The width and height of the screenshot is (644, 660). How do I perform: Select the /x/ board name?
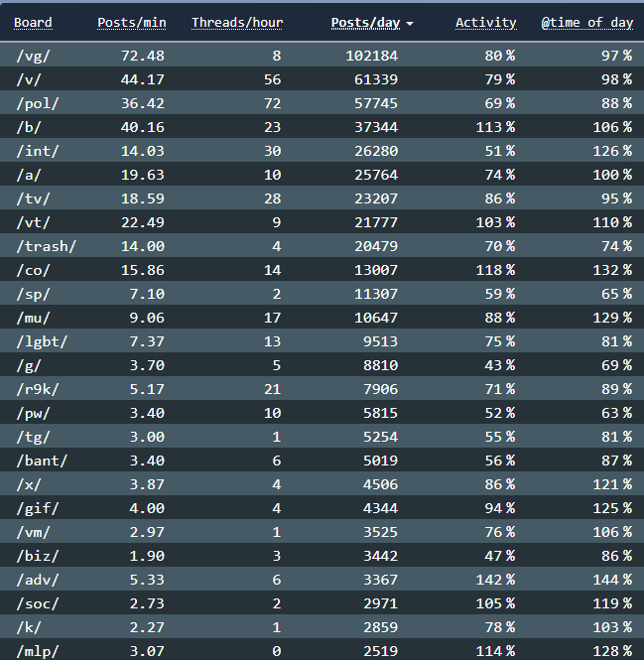coord(28,484)
